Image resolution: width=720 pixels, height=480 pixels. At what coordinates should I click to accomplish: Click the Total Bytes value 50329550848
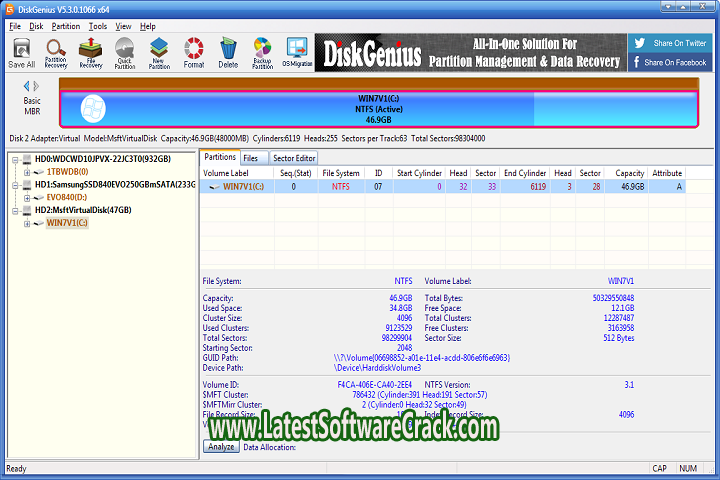(x=613, y=298)
